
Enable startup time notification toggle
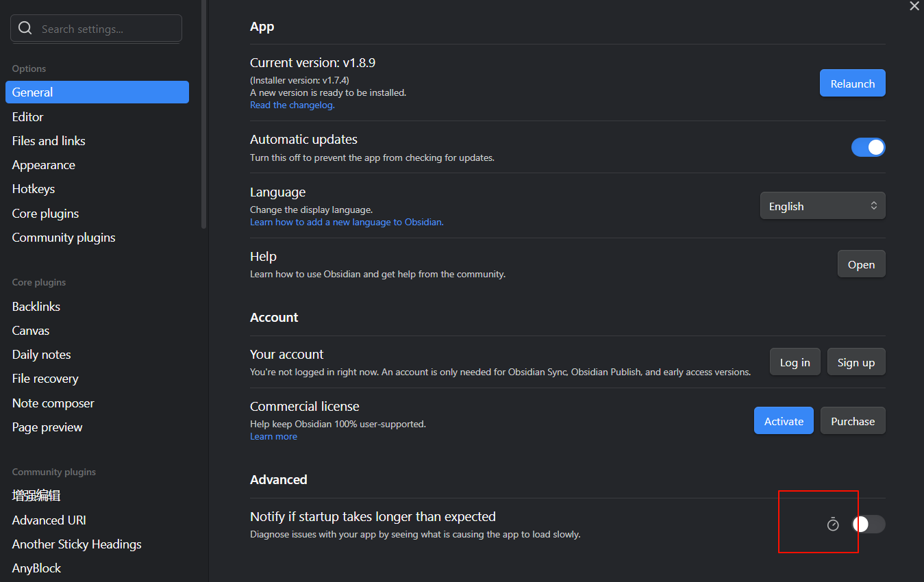[869, 524]
